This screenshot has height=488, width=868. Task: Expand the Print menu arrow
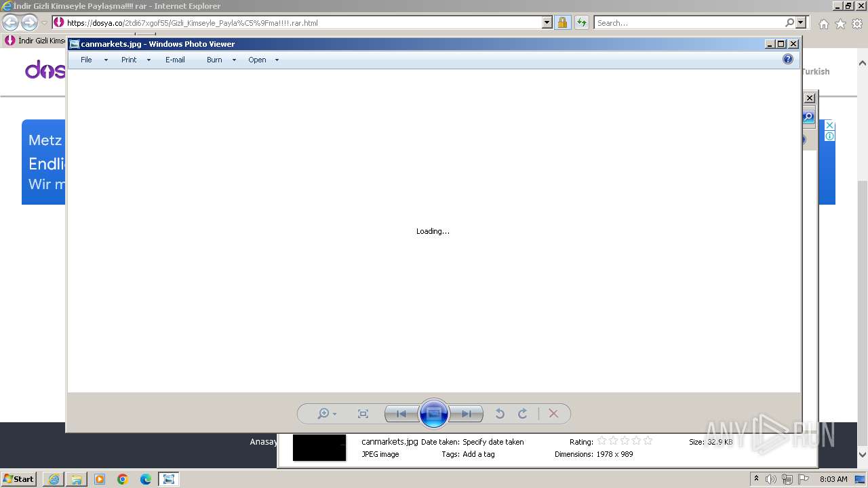[149, 60]
